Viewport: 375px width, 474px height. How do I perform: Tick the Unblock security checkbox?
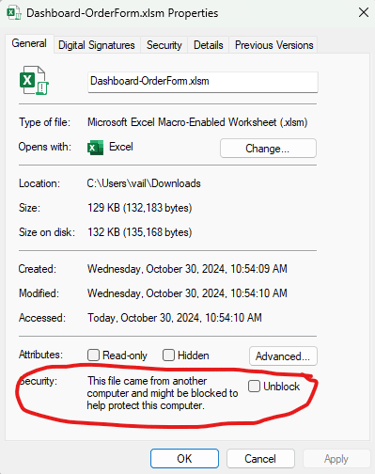254,386
